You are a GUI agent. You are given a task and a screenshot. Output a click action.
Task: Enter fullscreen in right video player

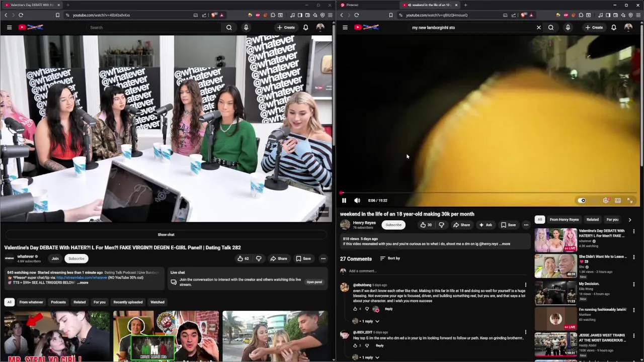point(630,200)
